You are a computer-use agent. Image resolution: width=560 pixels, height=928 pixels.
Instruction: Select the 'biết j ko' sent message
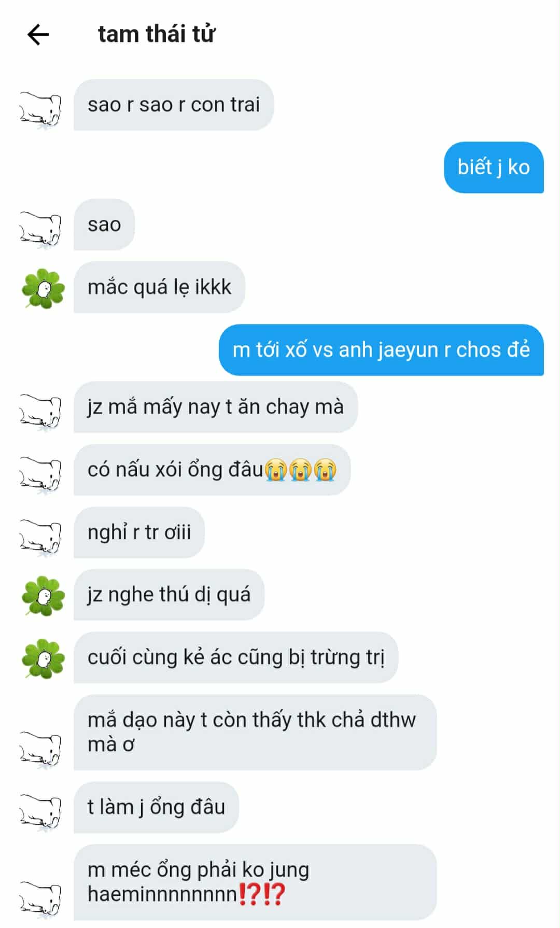pyautogui.click(x=493, y=167)
